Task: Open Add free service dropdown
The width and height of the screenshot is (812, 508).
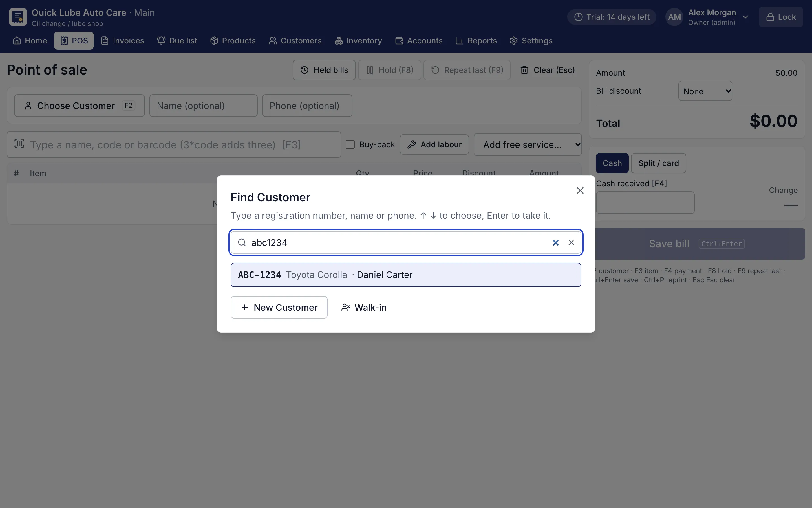Action: tap(528, 144)
